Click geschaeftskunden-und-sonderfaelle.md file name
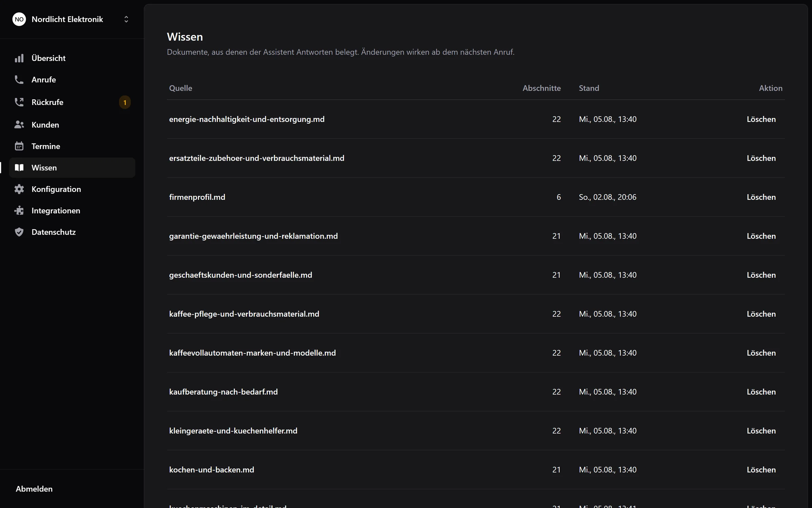 pyautogui.click(x=241, y=275)
